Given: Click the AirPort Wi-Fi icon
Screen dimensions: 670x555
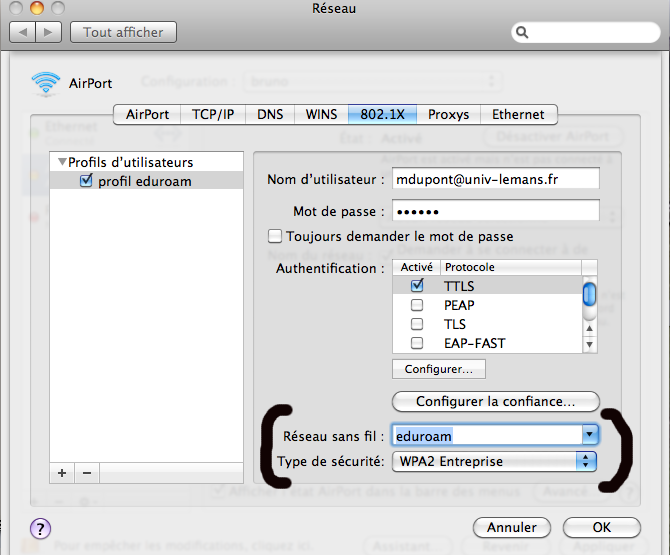Looking at the screenshot, I should (46, 82).
